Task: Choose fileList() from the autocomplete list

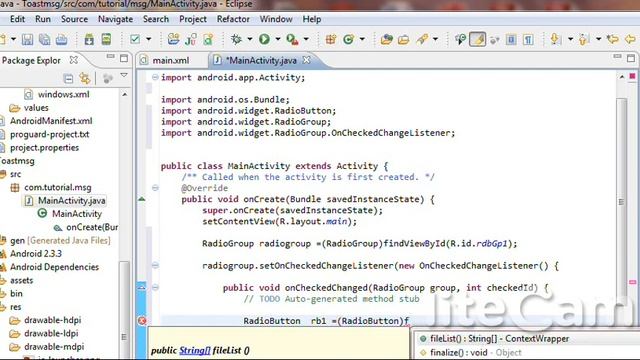Action: click(x=500, y=339)
